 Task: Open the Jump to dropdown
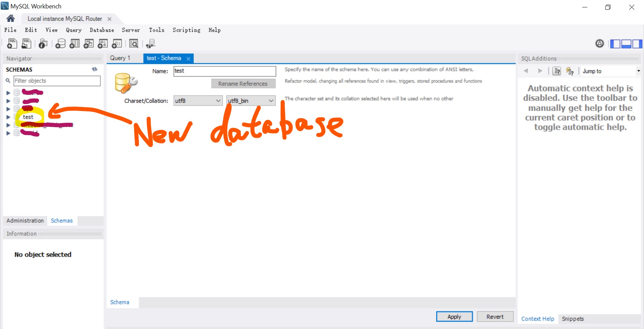pyautogui.click(x=611, y=71)
